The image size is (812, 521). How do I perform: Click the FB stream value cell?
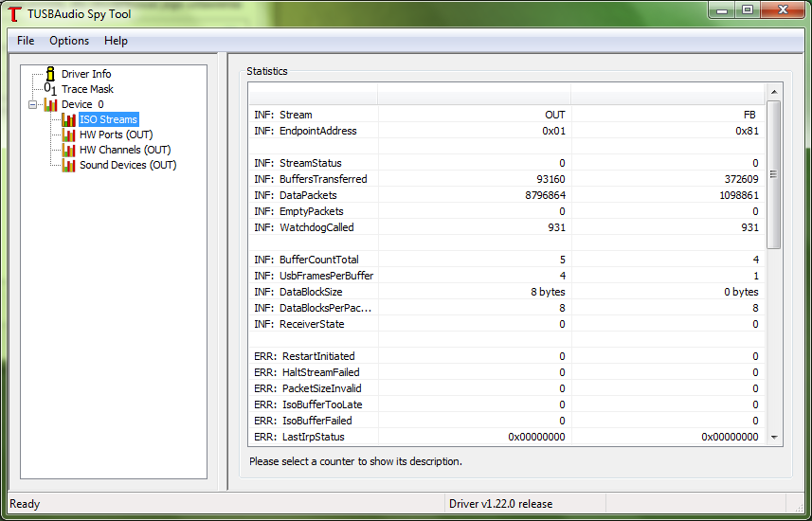coord(749,115)
